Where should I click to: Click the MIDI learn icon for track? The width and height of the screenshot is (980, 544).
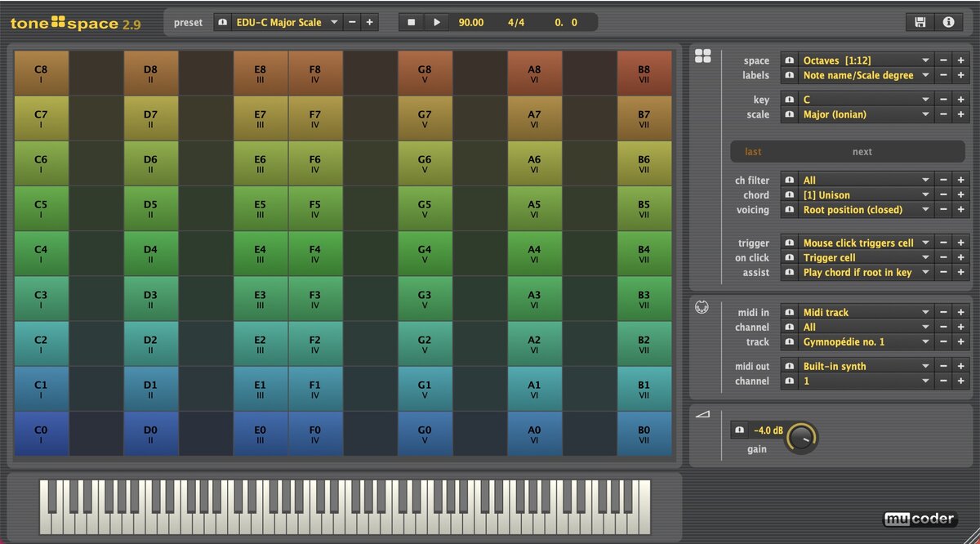pyautogui.click(x=790, y=341)
